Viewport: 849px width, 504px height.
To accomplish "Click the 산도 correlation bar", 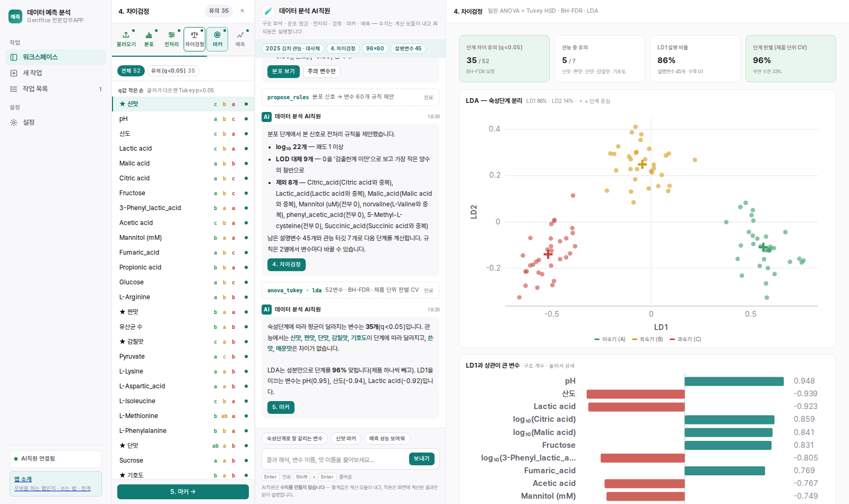I will pos(635,394).
